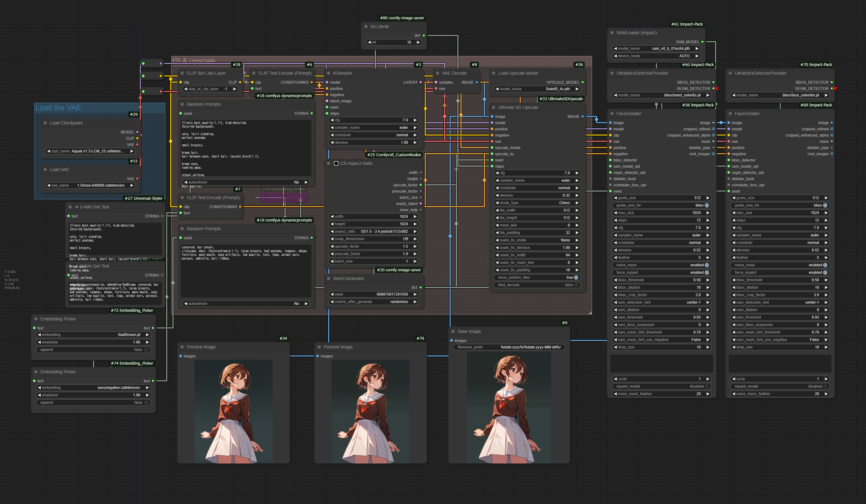Click the Preview Image #34 thumbnail

tap(234, 412)
